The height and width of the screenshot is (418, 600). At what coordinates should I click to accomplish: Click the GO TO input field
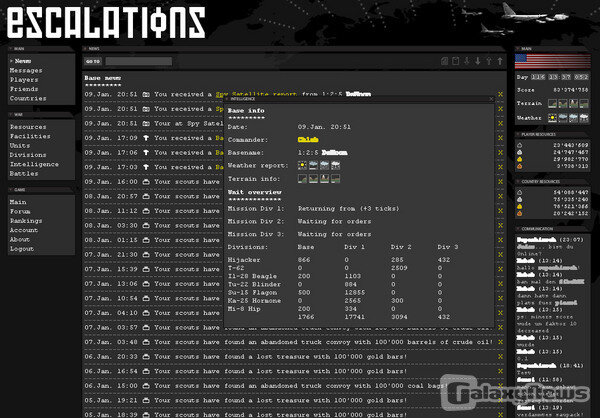[139, 61]
